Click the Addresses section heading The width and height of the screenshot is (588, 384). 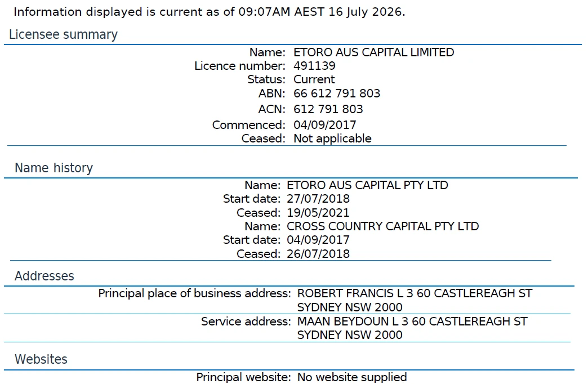click(44, 276)
